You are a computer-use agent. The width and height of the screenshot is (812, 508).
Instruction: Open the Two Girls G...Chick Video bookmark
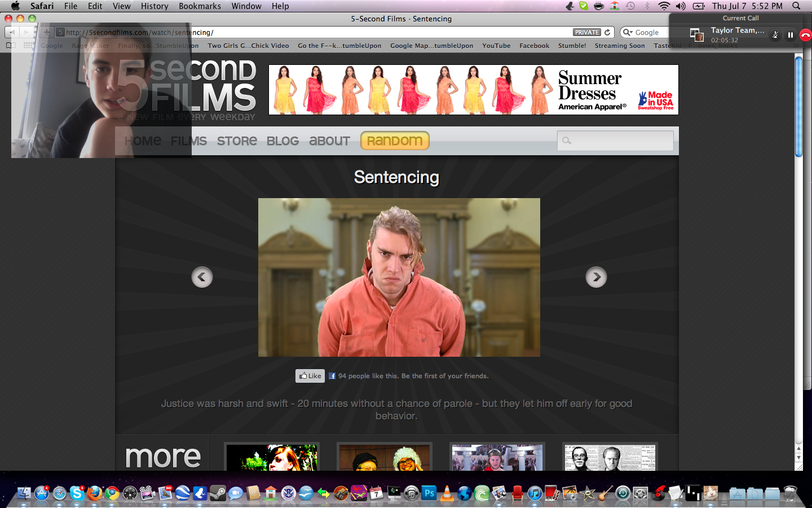[x=248, y=46]
